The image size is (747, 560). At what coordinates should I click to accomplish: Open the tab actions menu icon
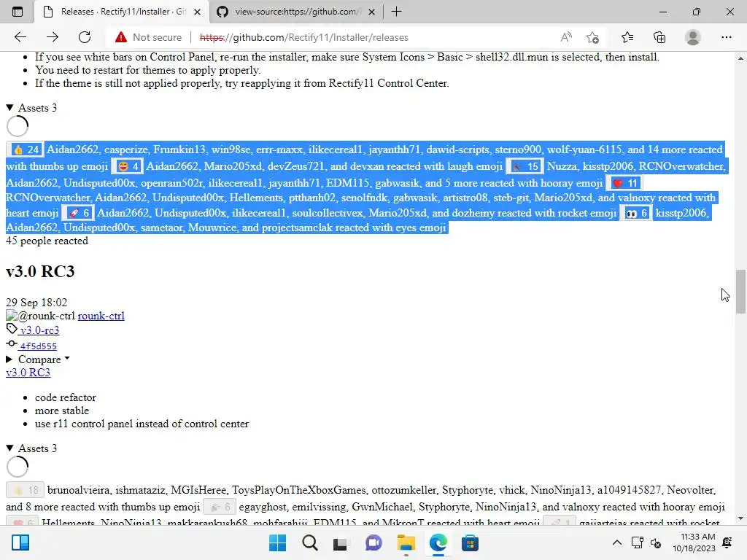click(x=18, y=12)
